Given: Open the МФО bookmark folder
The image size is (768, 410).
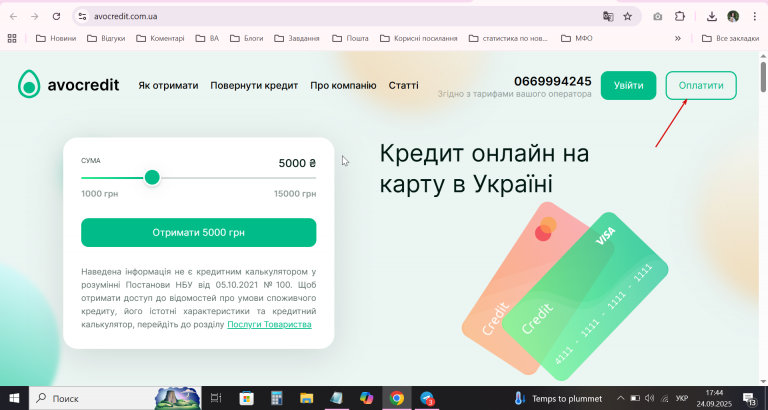Looking at the screenshot, I should pos(576,38).
